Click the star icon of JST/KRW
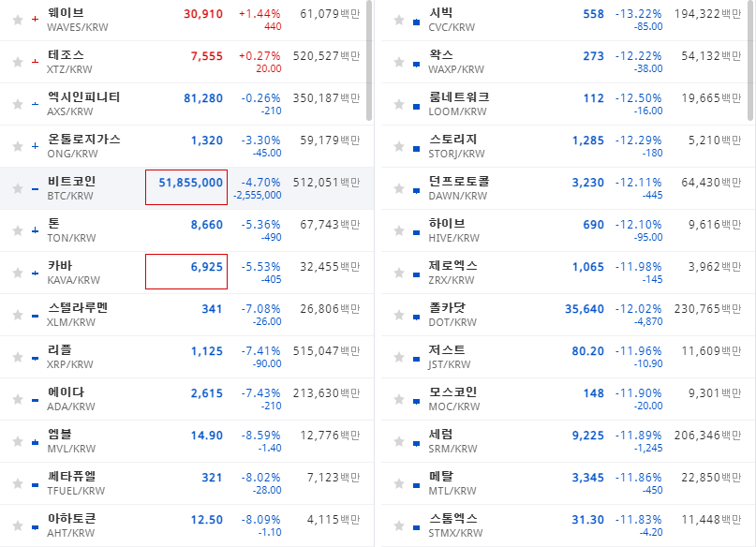 pyautogui.click(x=399, y=357)
